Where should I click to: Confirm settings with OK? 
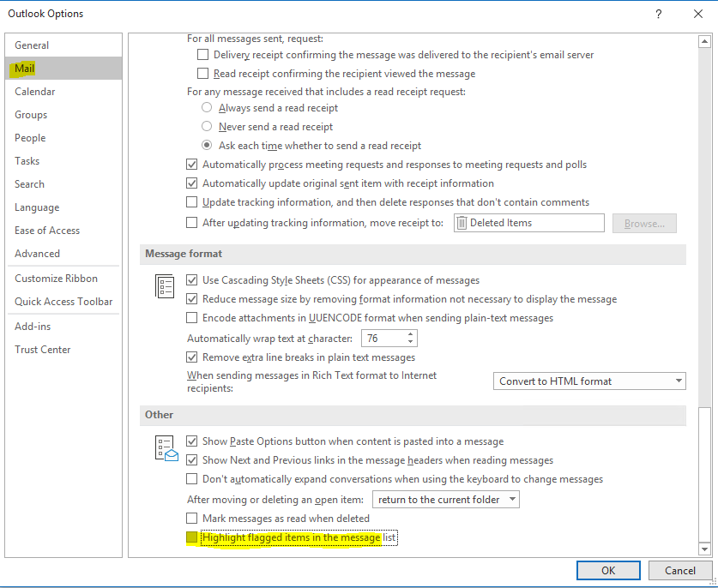coord(608,570)
